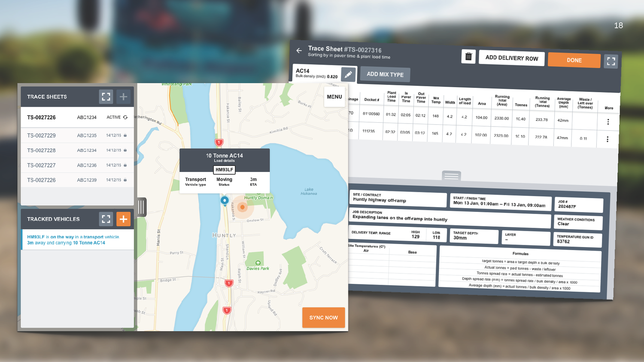This screenshot has width=644, height=362.
Task: Open the map MENU button
Action: point(334,97)
